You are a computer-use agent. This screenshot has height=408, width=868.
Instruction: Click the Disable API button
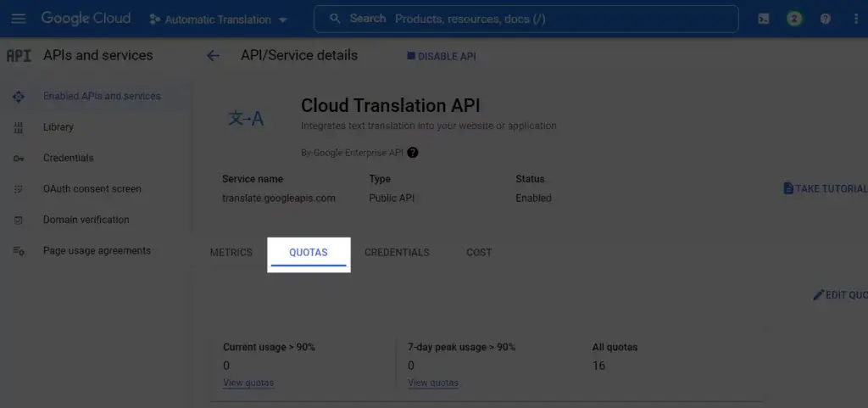coord(442,56)
